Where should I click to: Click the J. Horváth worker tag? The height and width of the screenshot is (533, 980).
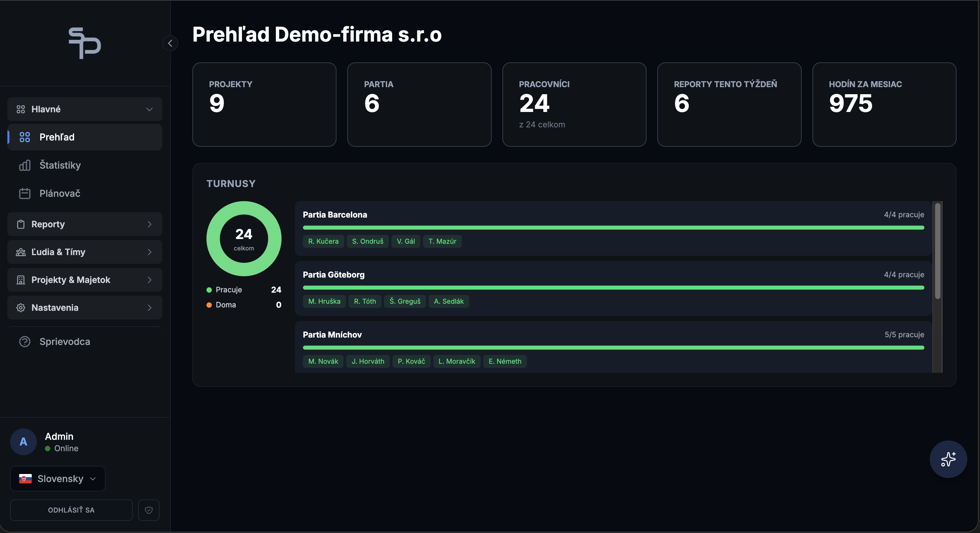pos(368,361)
